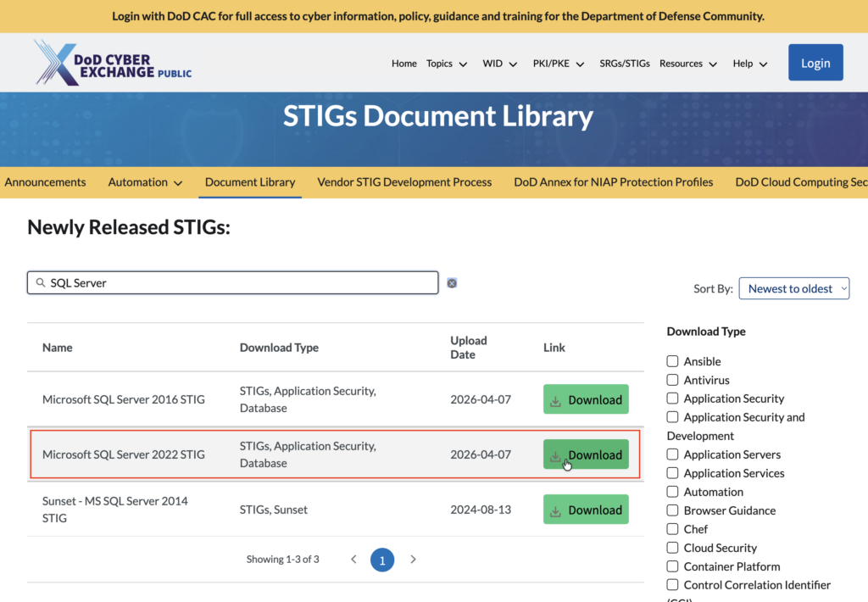Download Microsoft SQL Server 2016 STIG
Image resolution: width=868 pixels, height=602 pixels.
coord(586,399)
